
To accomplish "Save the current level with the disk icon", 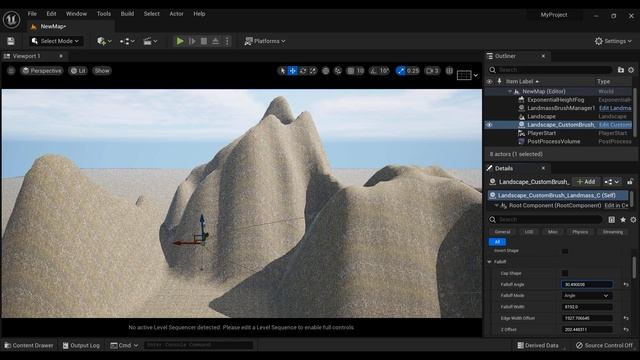I will tap(11, 41).
